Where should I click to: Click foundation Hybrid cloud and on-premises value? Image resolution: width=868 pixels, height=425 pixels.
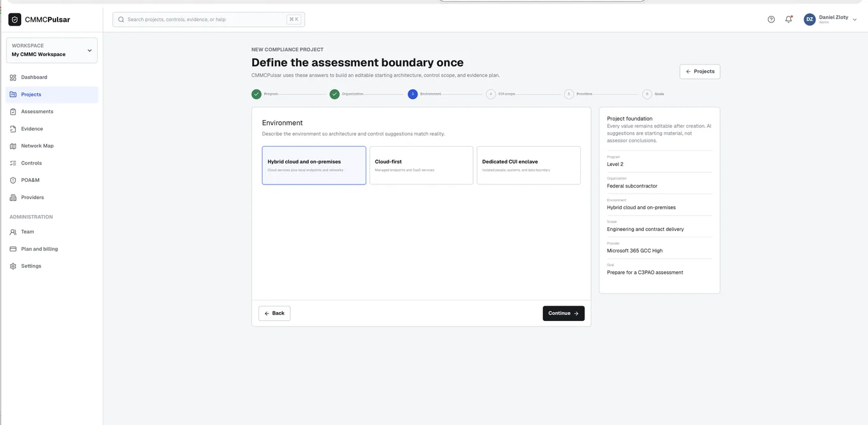641,207
